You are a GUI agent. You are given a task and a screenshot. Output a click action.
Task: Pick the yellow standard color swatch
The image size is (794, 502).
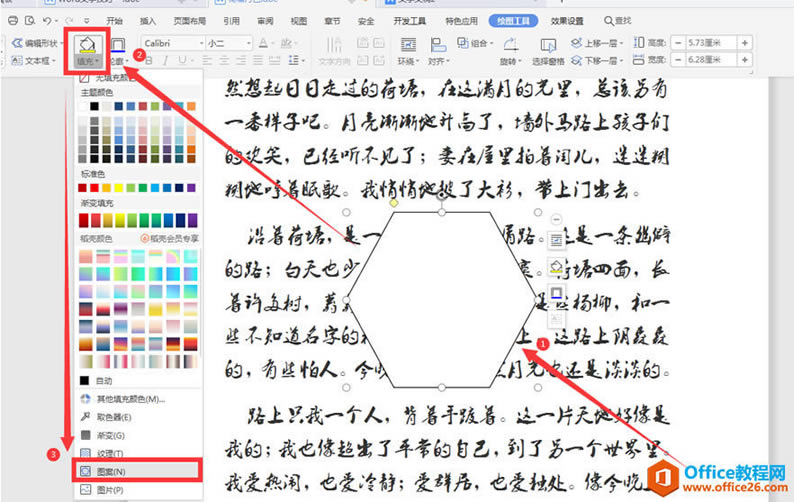click(x=118, y=188)
